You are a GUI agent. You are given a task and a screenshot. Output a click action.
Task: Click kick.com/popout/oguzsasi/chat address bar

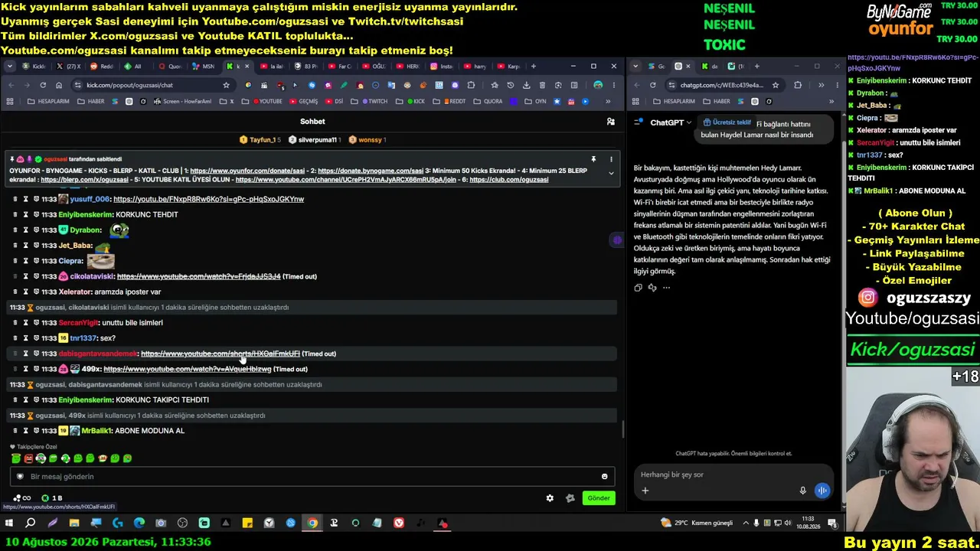(153, 85)
